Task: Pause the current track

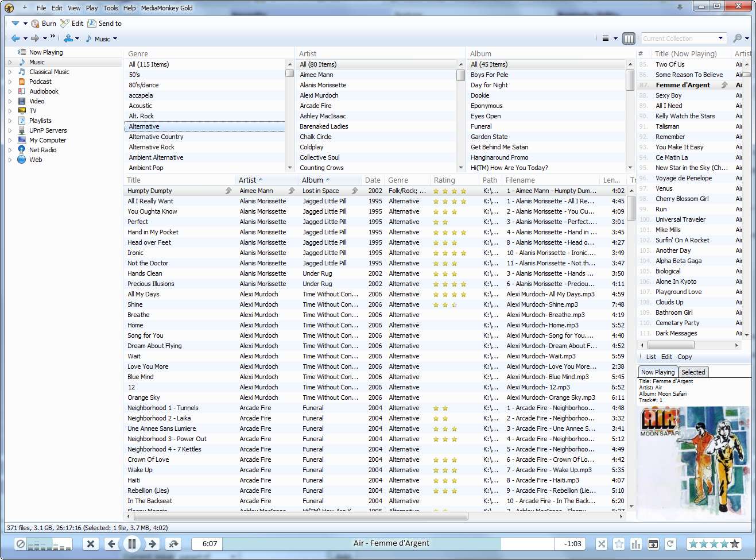Action: [131, 544]
